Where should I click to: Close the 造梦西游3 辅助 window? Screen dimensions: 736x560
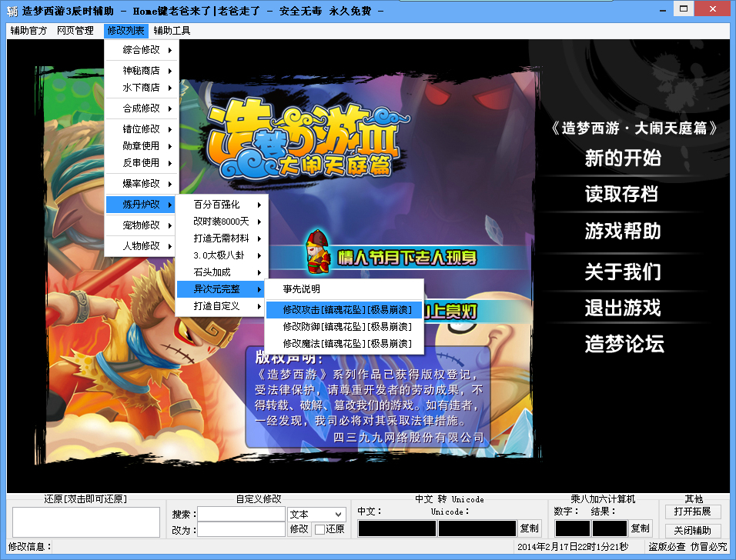[x=713, y=9]
